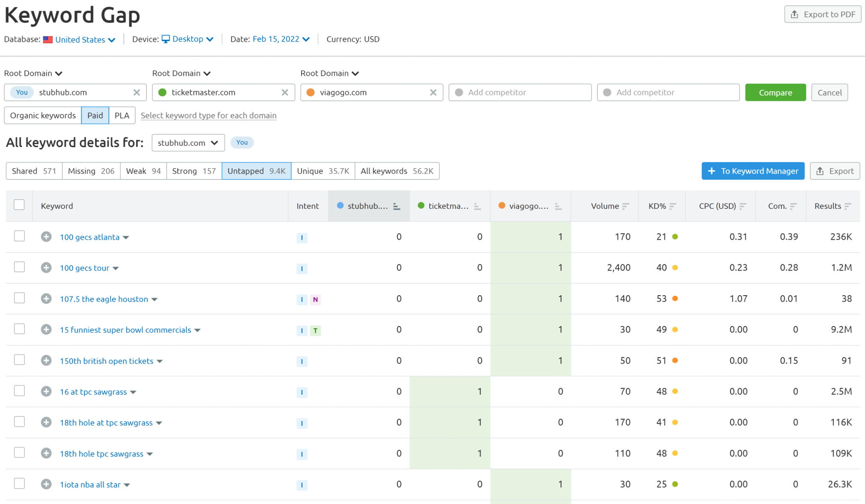Screen dimensions: 865x504
Task: Click plus icon for '16 at tpc sawgrass'
Action: [46, 391]
